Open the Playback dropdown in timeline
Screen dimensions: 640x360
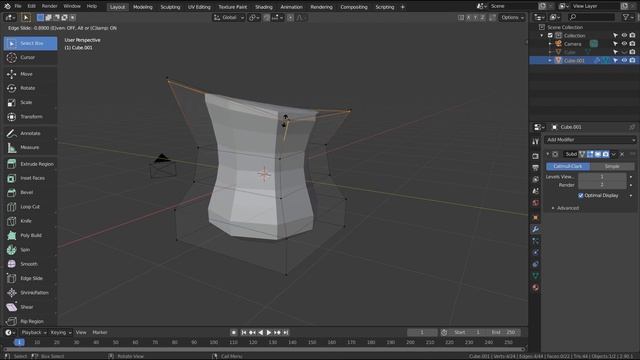[34, 333]
